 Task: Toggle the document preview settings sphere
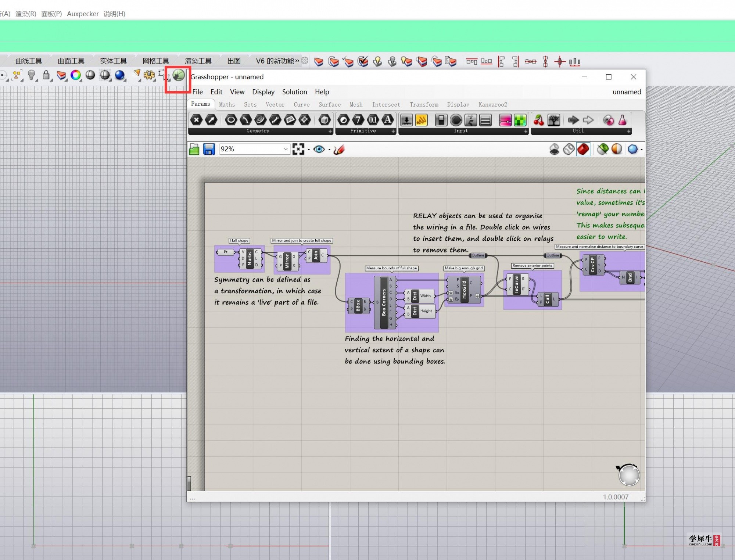[x=617, y=149]
